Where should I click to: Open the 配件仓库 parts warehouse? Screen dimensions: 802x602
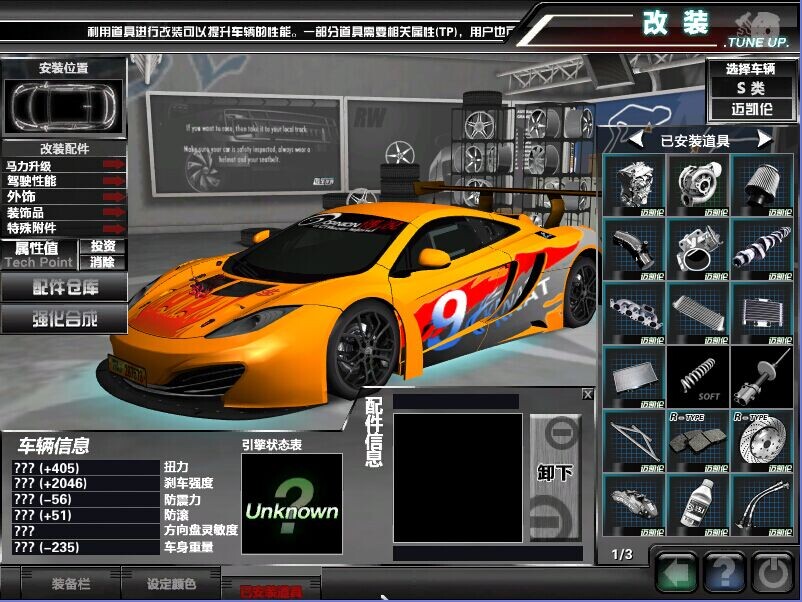(x=65, y=287)
